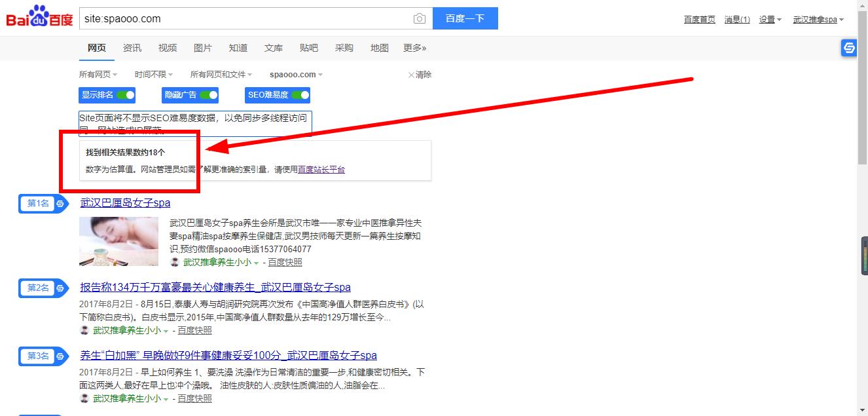The width and height of the screenshot is (868, 416).
Task: Click avatar icon under first result
Action: [175, 262]
